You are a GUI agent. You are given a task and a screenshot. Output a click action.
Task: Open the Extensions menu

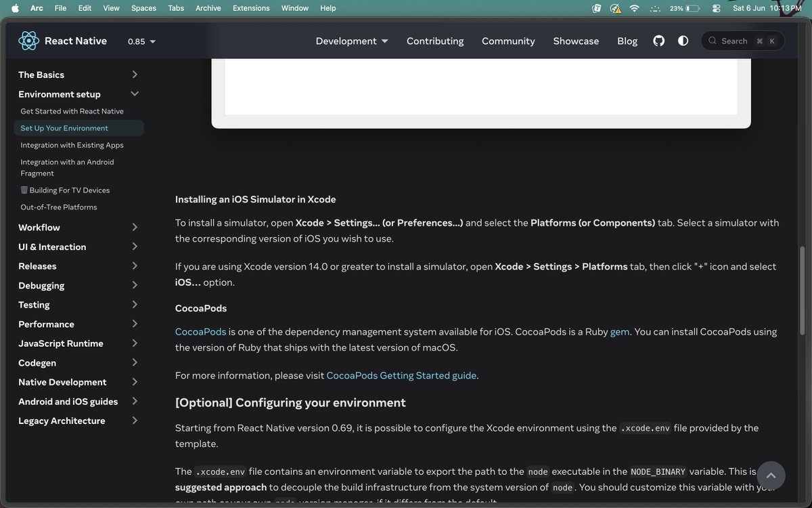pos(251,8)
